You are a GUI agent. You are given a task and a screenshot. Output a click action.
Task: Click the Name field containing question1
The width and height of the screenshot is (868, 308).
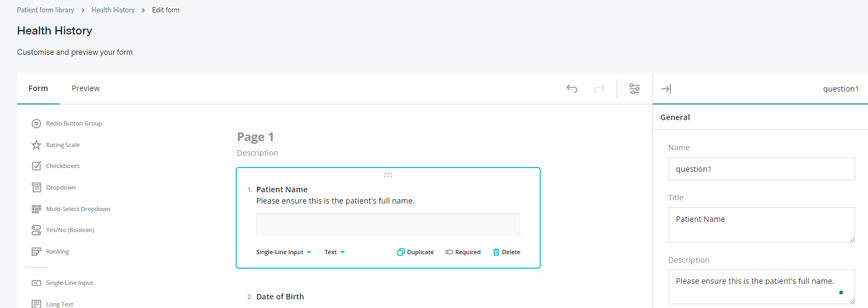click(x=761, y=169)
